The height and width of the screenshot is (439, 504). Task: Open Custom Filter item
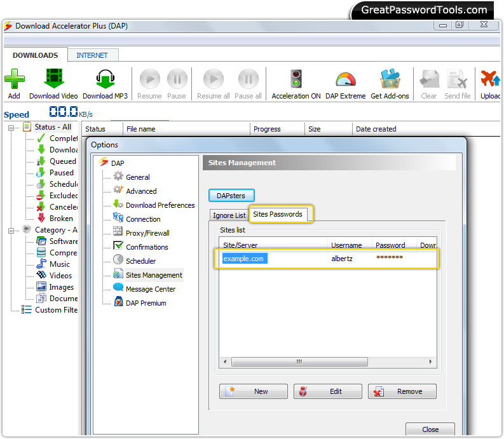[x=50, y=310]
